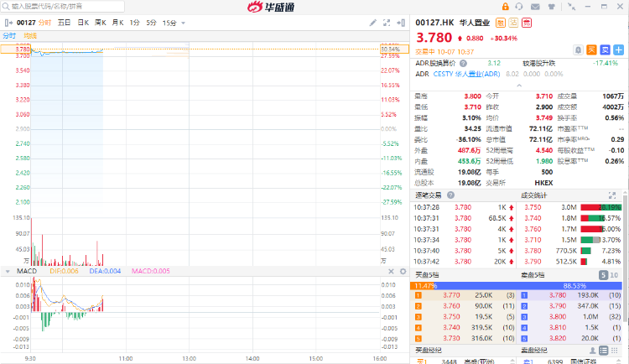Open customer service headset icon
This screenshot has width=629, height=364.
519,7
